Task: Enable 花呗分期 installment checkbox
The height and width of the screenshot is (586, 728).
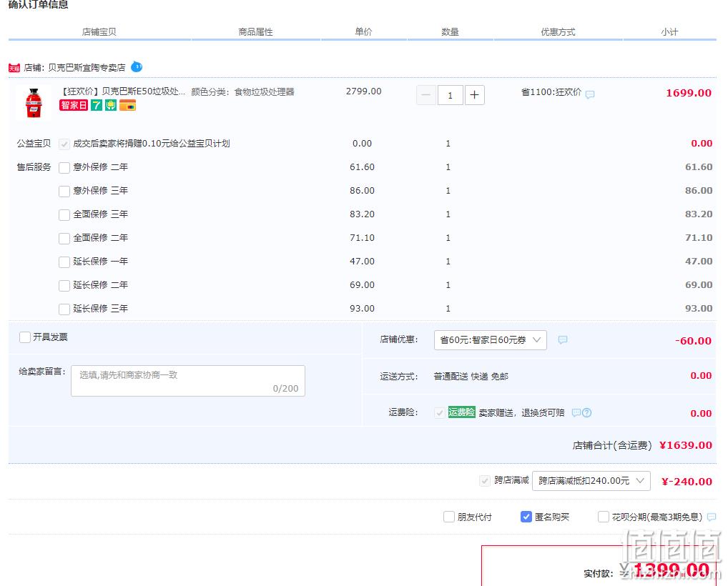Action: [603, 517]
